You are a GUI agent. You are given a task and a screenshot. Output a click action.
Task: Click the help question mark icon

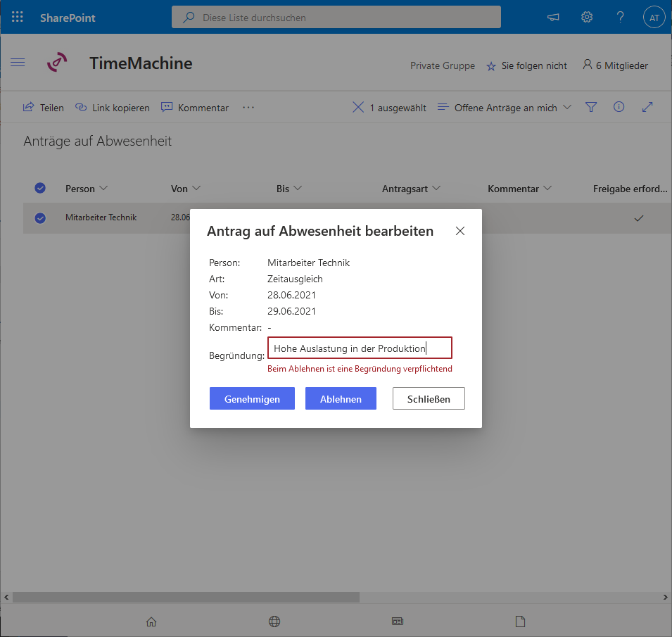tap(620, 18)
